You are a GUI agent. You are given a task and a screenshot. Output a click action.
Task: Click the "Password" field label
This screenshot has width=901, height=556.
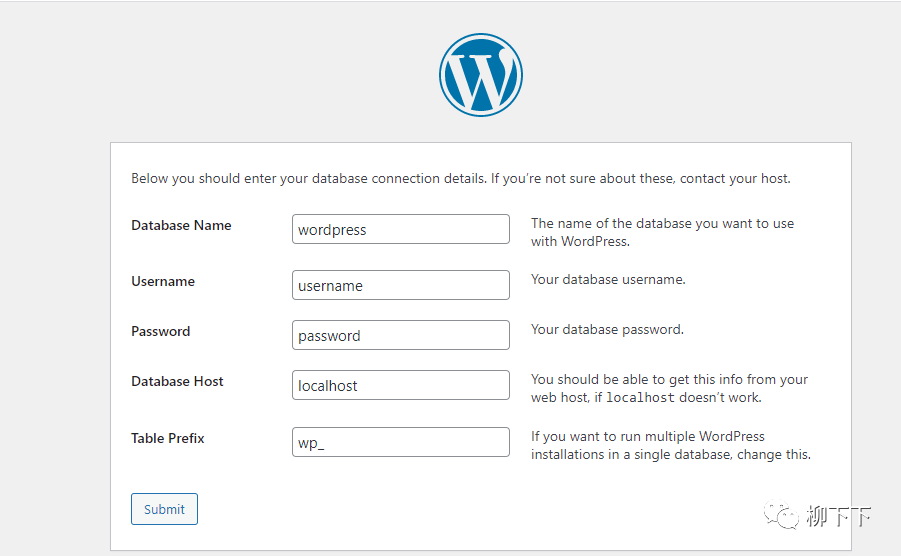(160, 331)
